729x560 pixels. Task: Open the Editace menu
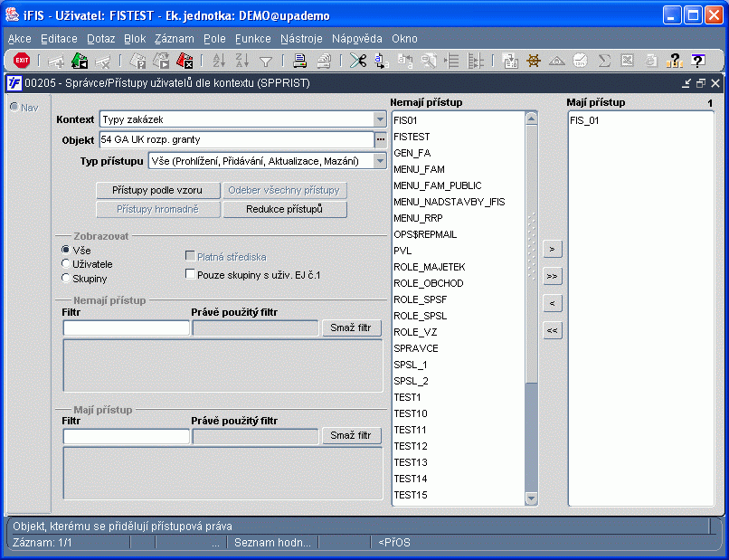(x=59, y=39)
